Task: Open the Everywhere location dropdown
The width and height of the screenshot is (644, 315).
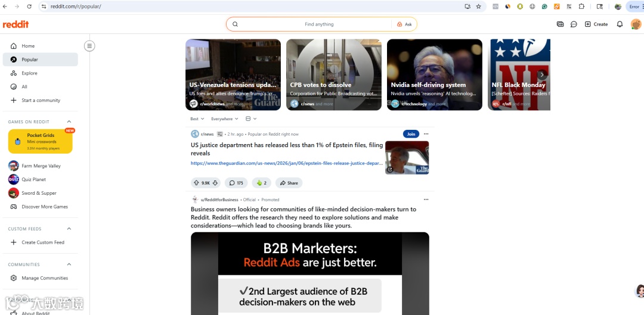Action: click(224, 119)
